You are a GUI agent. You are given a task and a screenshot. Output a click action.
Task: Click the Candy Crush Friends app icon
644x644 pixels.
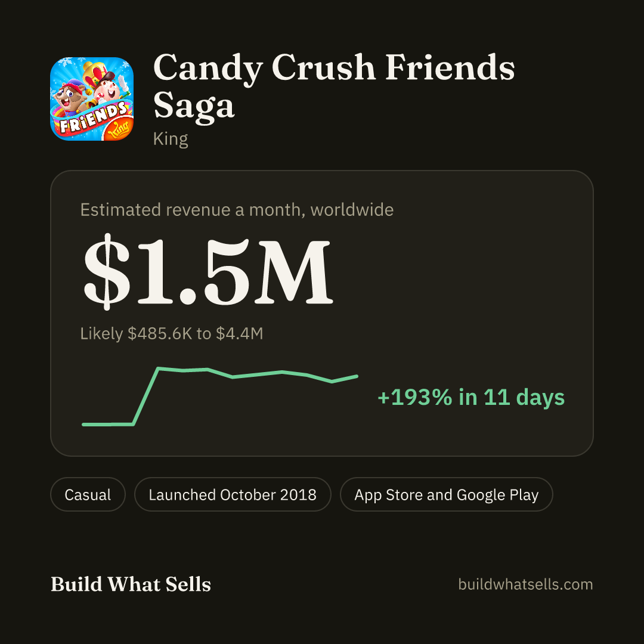pyautogui.click(x=92, y=99)
